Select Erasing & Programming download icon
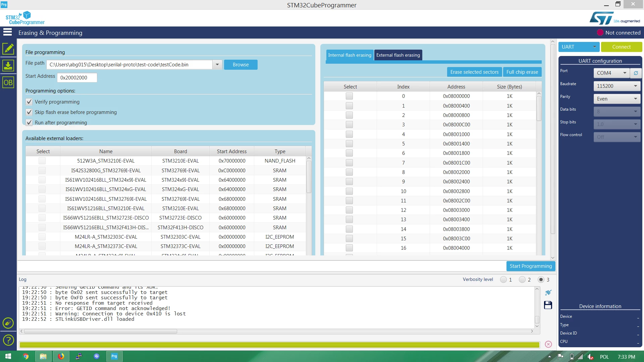The height and width of the screenshot is (362, 644). (x=8, y=65)
